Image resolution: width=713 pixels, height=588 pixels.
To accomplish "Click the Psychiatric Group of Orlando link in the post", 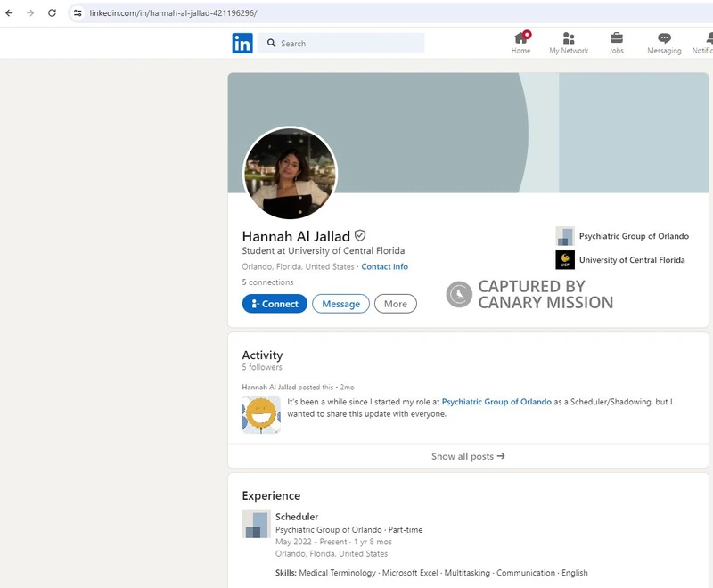I will (496, 402).
